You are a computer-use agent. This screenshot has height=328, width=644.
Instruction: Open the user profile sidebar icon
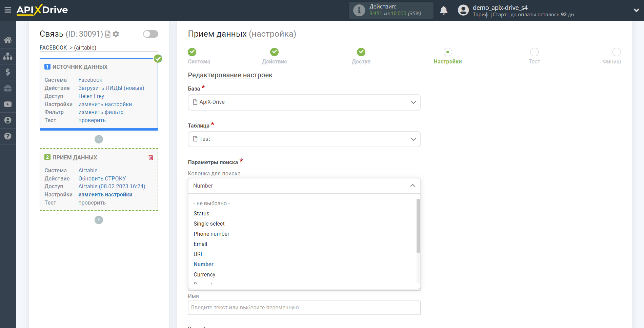coord(8,120)
